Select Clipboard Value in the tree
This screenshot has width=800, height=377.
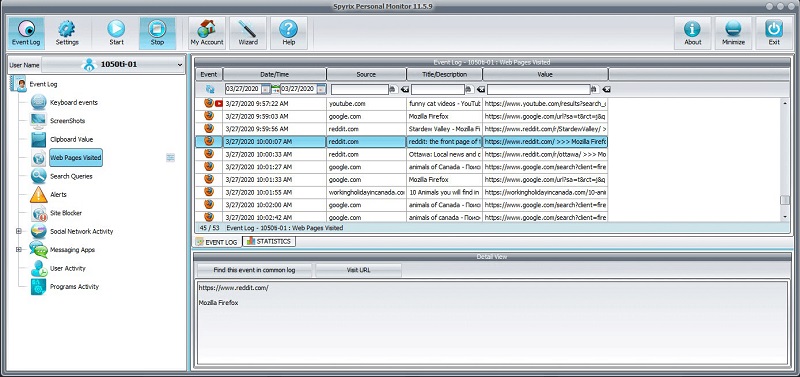coord(71,139)
